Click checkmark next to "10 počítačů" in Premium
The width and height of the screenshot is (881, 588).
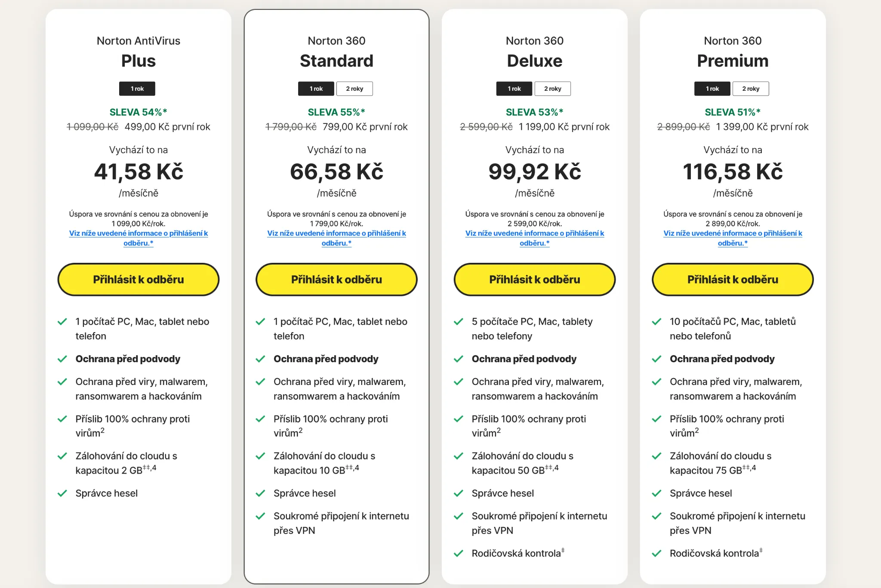(x=657, y=321)
